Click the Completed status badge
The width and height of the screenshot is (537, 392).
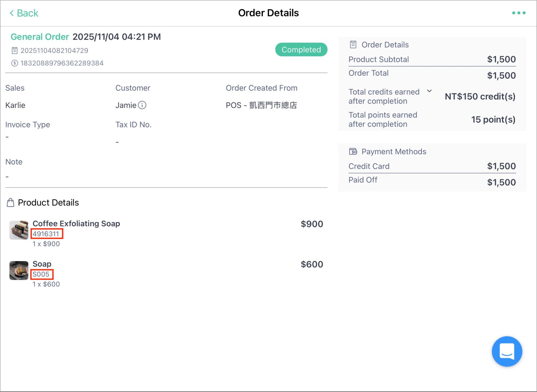(x=301, y=50)
